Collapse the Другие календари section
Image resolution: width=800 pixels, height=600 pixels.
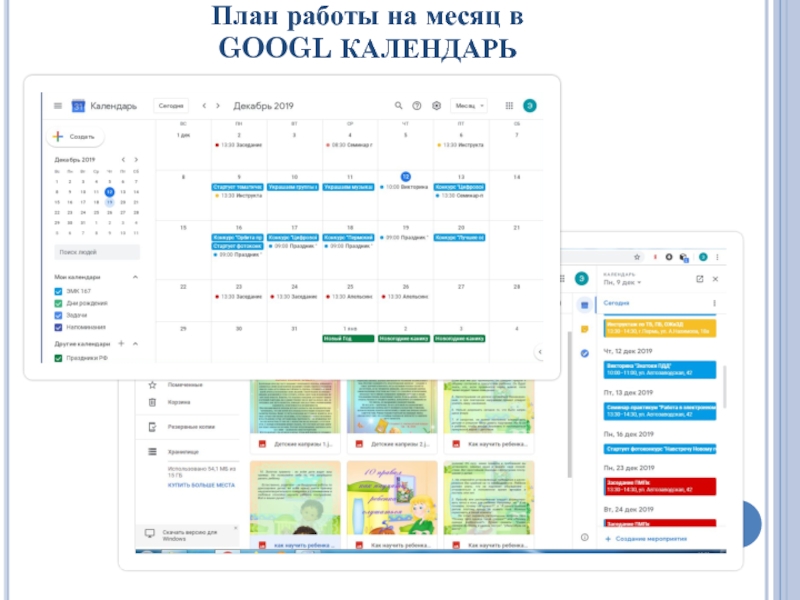point(135,343)
